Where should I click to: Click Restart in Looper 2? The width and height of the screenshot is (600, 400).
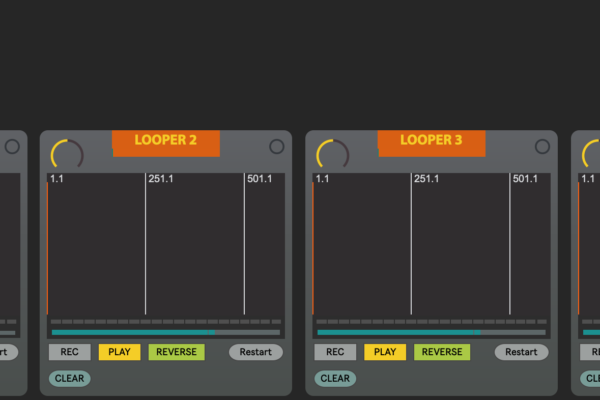[x=255, y=352]
